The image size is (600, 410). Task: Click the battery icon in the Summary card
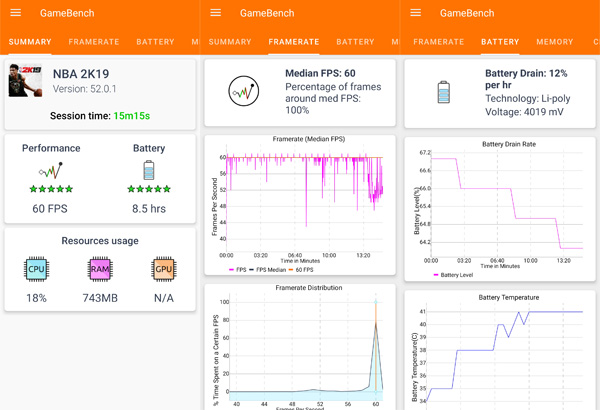[149, 170]
